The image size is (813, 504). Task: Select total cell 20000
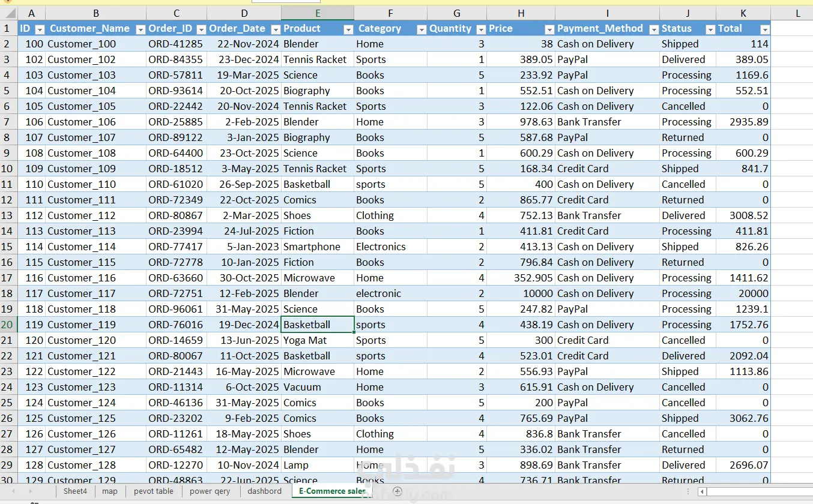pyautogui.click(x=743, y=293)
